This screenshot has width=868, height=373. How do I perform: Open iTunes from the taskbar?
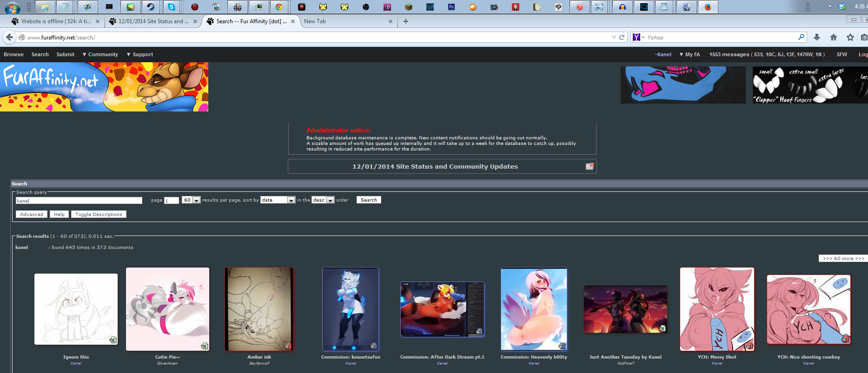580,7
